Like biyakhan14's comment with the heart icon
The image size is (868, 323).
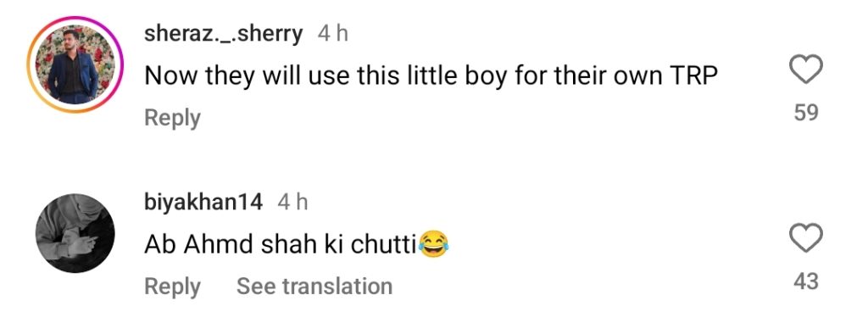tap(805, 239)
